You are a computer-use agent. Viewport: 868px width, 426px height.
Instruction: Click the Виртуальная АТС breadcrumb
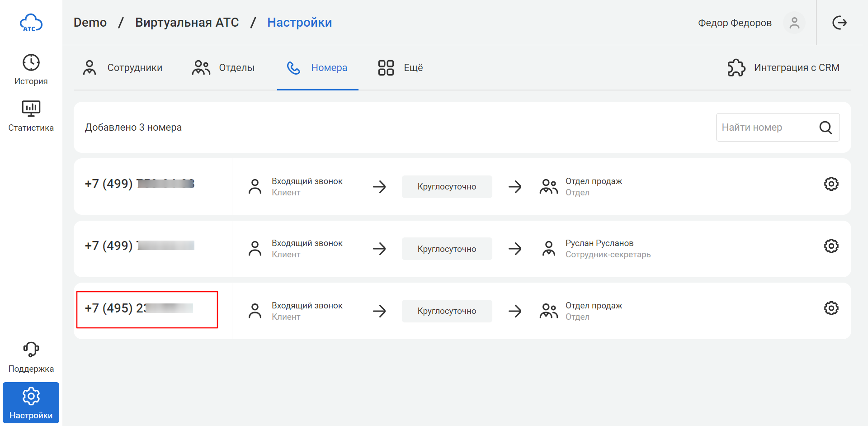pos(187,23)
